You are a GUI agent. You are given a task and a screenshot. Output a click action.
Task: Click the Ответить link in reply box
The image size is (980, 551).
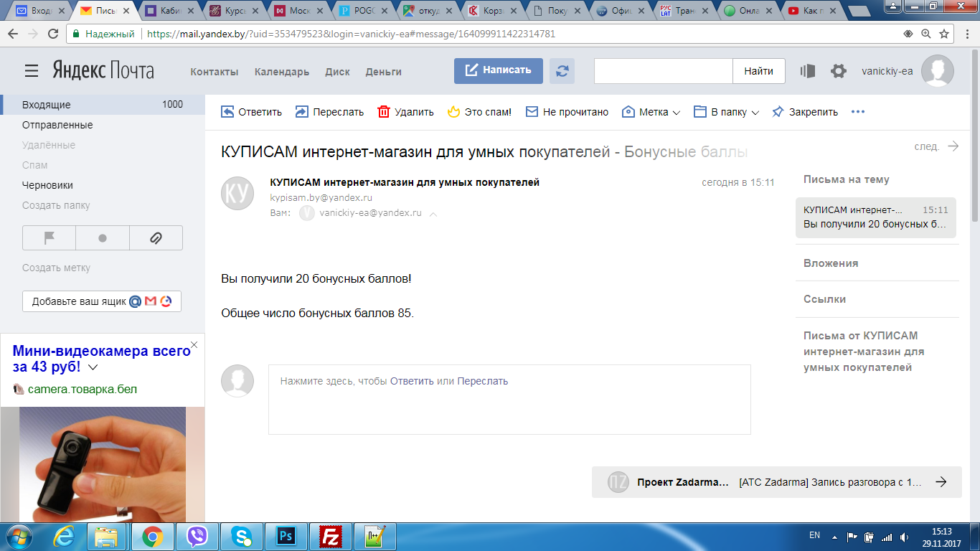pyautogui.click(x=412, y=381)
